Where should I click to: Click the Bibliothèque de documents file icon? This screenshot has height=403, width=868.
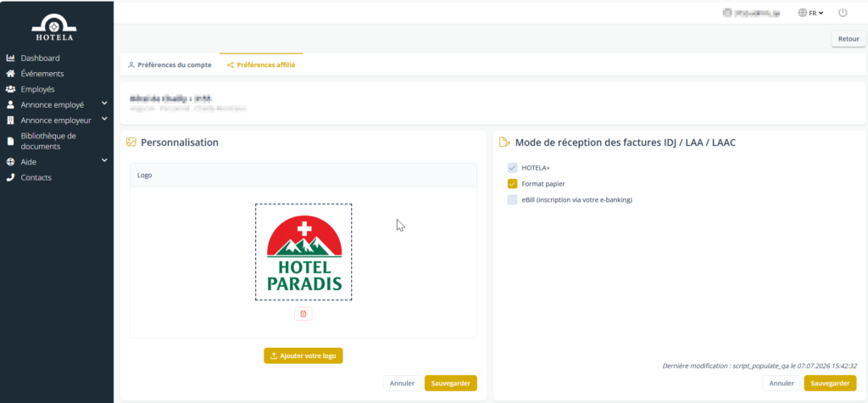coord(10,142)
